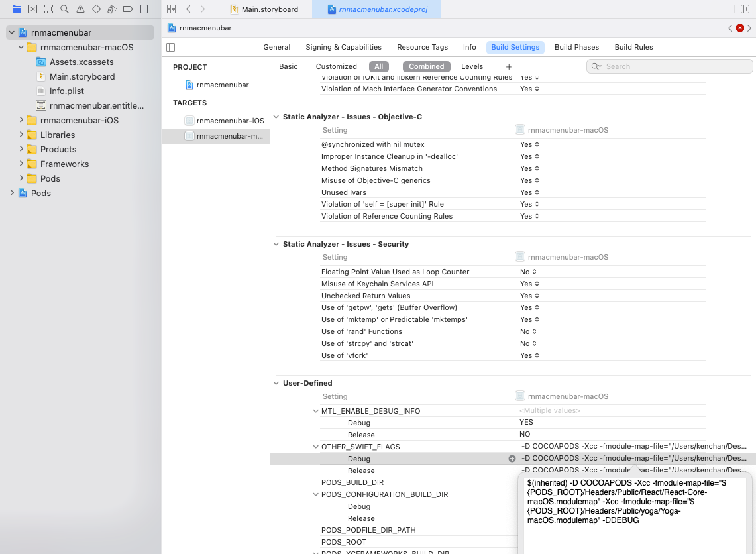The width and height of the screenshot is (756, 554).
Task: Open the Report navigator icon
Action: coord(144,9)
